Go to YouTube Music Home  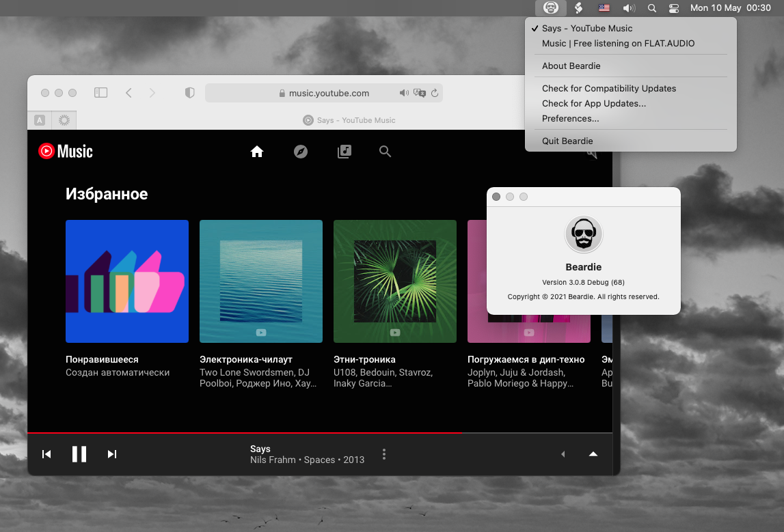(257, 152)
